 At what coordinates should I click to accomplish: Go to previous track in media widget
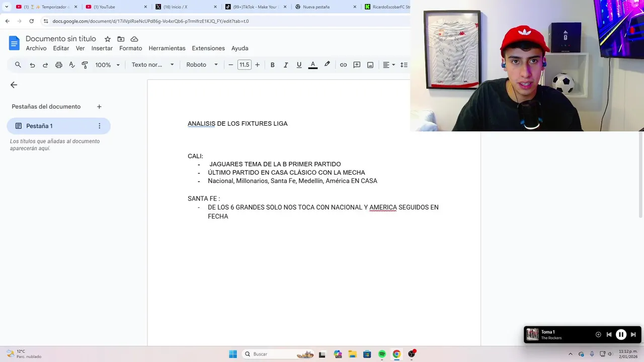click(609, 334)
